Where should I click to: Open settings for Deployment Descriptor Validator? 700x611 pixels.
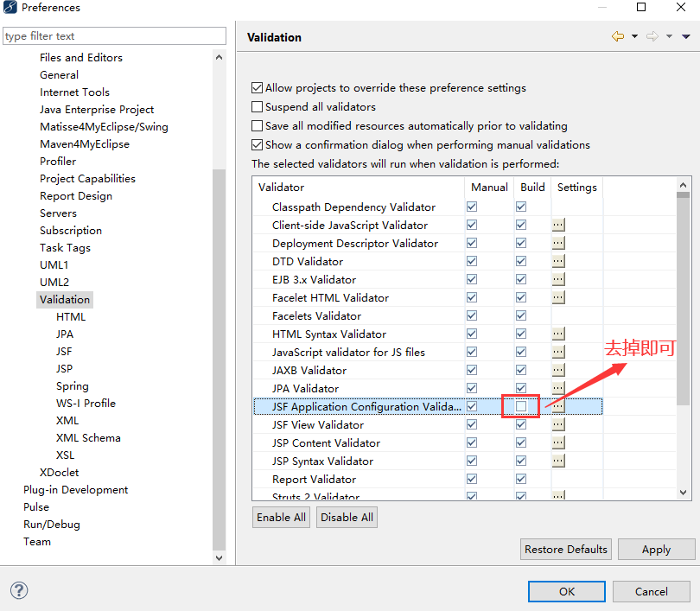pyautogui.click(x=558, y=243)
